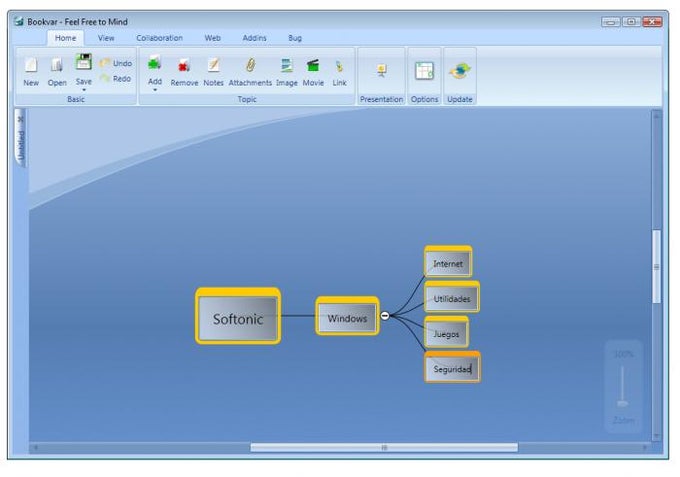The image size is (680, 477).
Task: Insert a Movie into the topic
Action: pos(313,72)
